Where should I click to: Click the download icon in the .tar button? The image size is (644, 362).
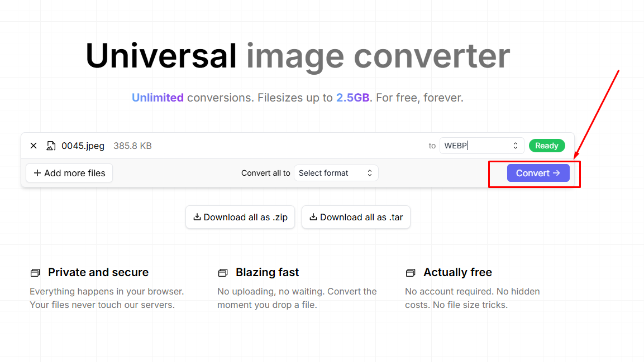point(313,217)
